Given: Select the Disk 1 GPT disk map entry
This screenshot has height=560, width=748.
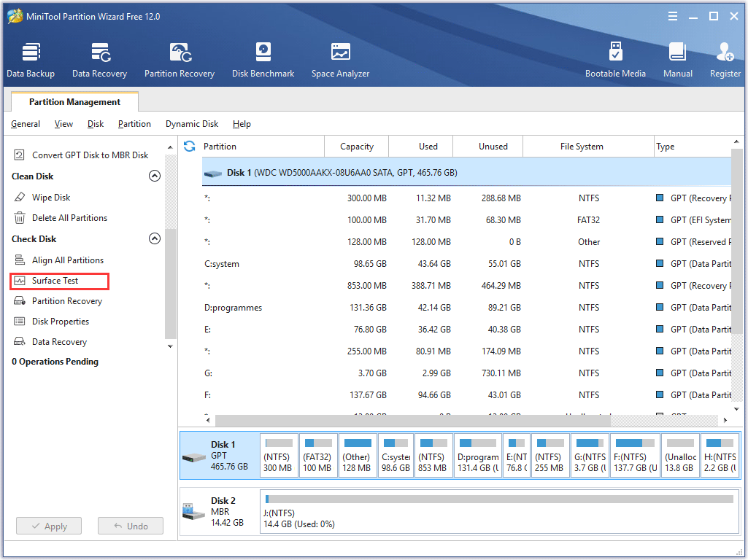Looking at the screenshot, I should pos(220,456).
